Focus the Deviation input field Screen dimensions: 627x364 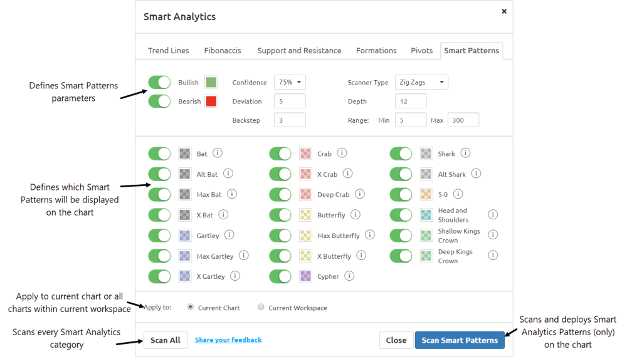point(290,101)
